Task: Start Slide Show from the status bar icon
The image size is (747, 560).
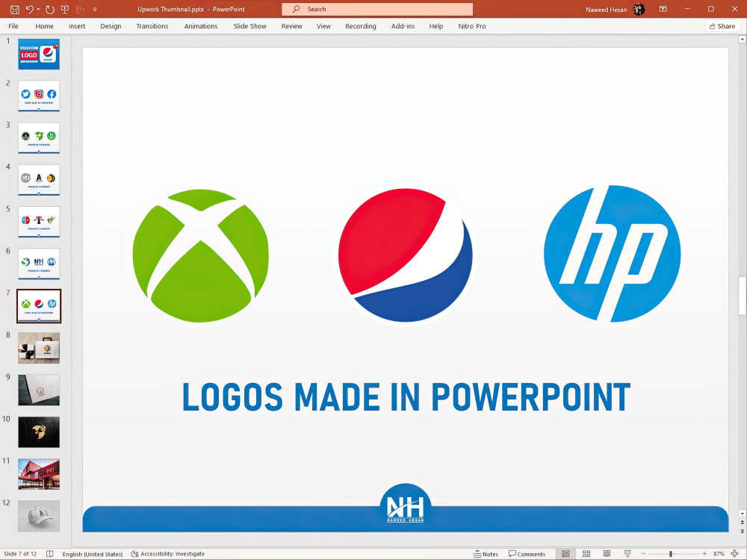Action: point(628,553)
